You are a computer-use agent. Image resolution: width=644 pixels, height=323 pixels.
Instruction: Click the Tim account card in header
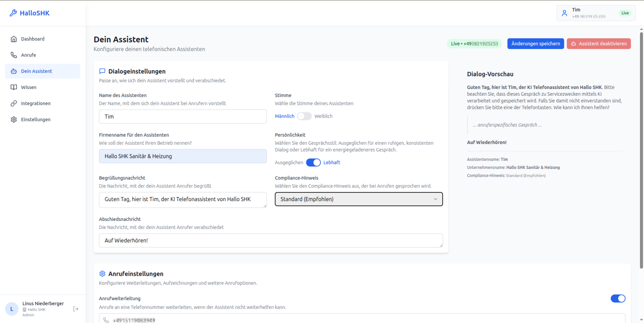pos(596,13)
